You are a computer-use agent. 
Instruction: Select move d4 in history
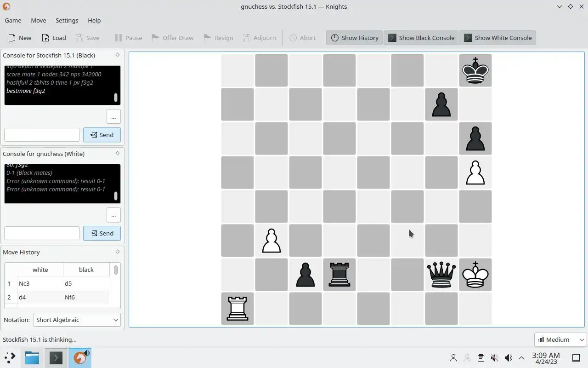40,297
